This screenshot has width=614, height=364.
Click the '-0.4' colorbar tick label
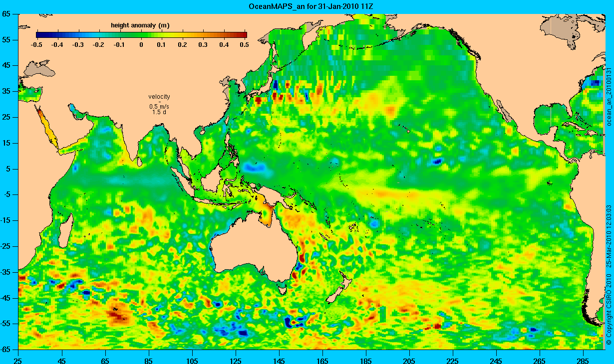[x=57, y=45]
